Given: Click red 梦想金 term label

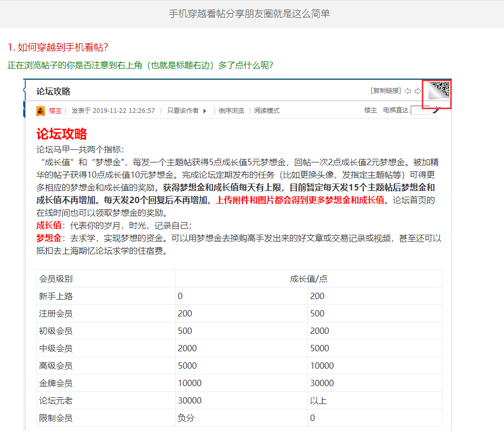Looking at the screenshot, I should tap(49, 238).
